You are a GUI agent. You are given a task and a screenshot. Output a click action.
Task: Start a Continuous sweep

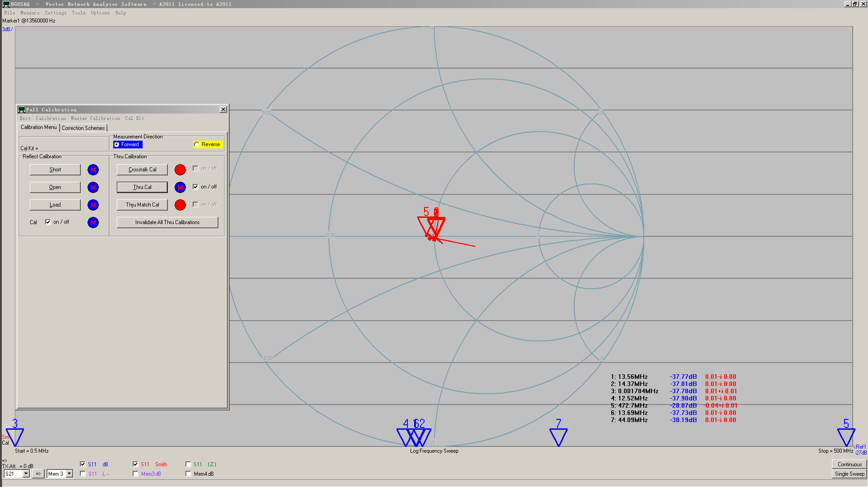[850, 464]
